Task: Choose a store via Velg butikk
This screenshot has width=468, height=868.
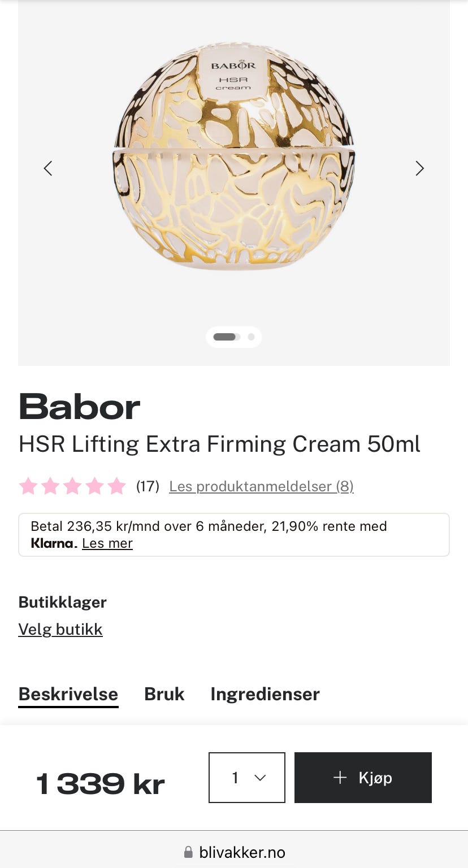Action: coord(60,629)
